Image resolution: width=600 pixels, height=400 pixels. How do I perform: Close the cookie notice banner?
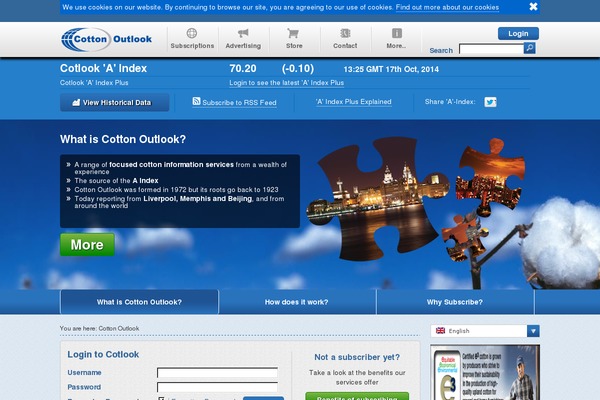533,7
